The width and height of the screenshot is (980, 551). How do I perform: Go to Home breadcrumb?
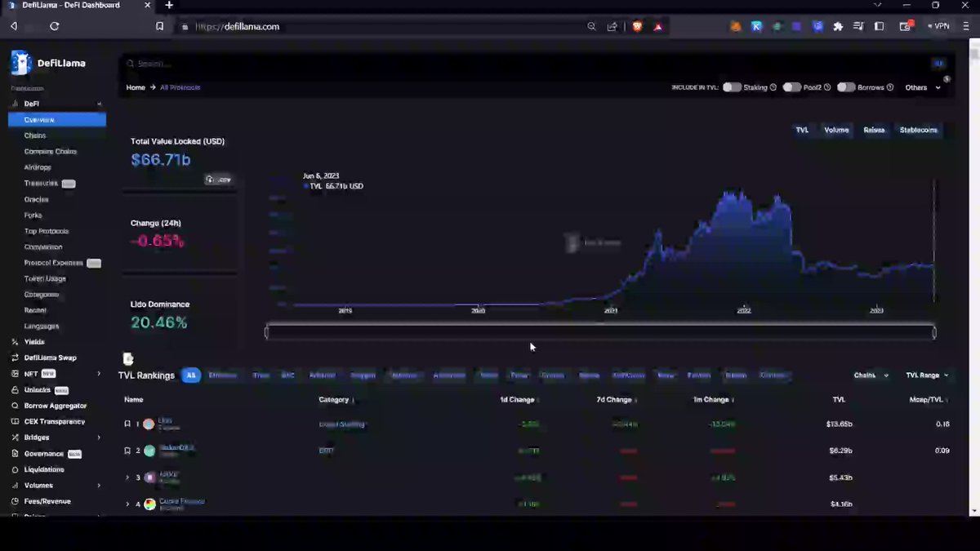point(136,87)
